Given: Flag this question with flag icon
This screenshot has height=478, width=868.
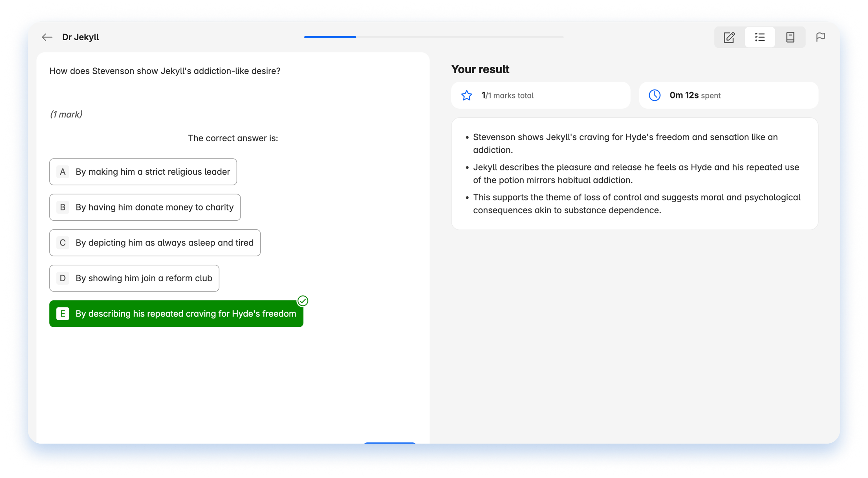Looking at the screenshot, I should coord(821,37).
